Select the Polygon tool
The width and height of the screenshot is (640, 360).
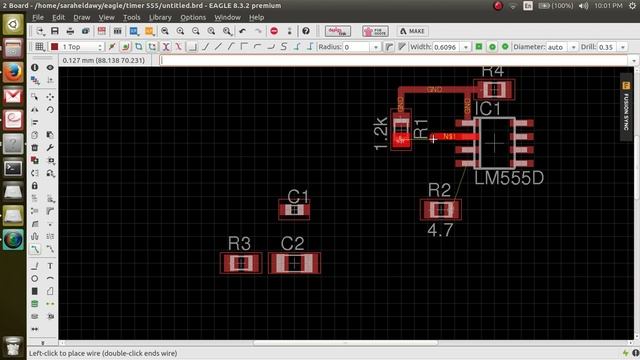point(50,291)
